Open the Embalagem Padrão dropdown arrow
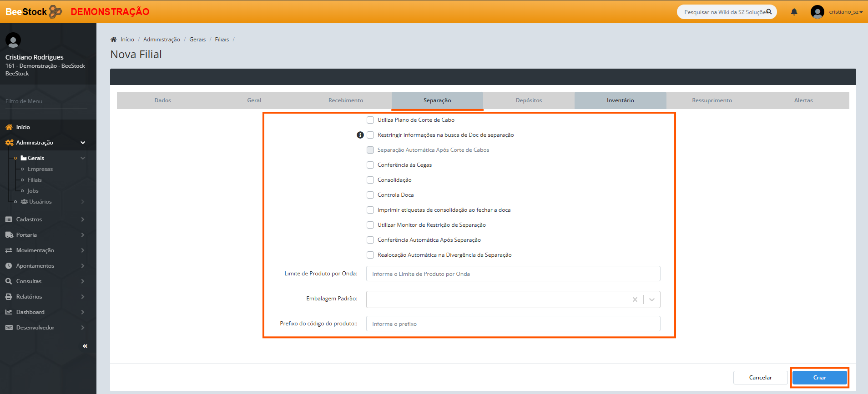 [x=652, y=299]
